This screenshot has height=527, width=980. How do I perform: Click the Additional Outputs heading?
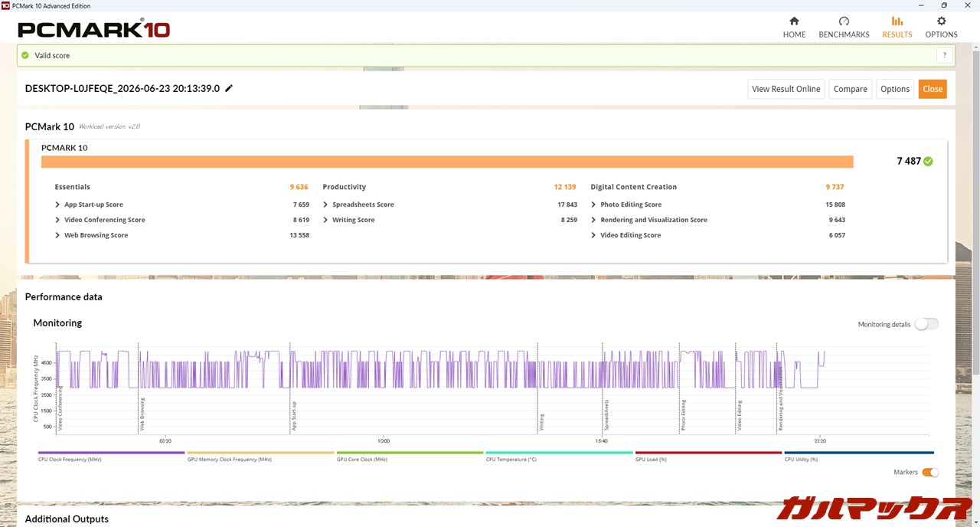pyautogui.click(x=67, y=519)
